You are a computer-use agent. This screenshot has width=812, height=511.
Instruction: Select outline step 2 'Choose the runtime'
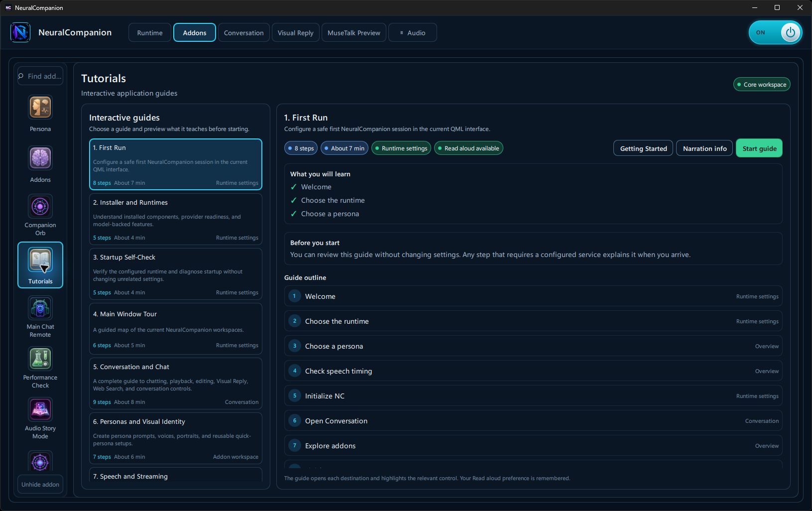[533, 321]
